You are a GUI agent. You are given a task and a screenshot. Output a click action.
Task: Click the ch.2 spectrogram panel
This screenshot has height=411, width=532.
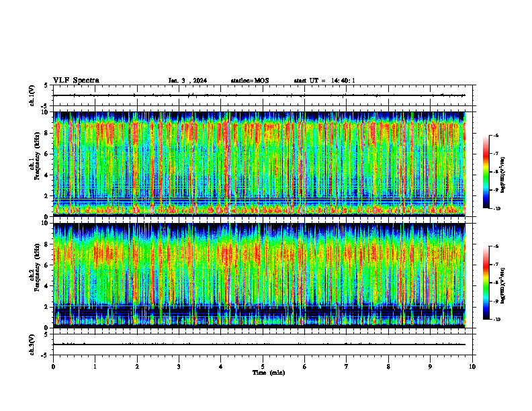(x=259, y=275)
